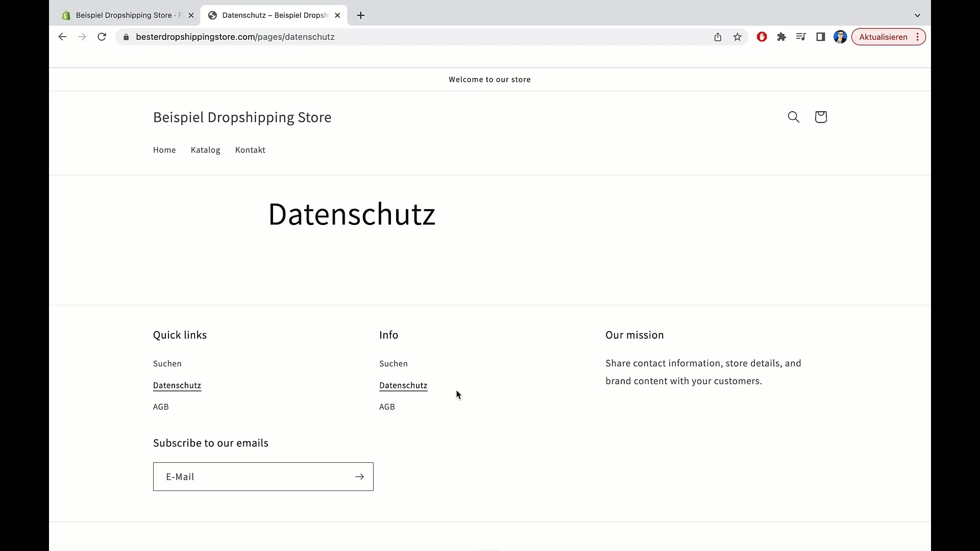Click the Datenschutz page heading

click(352, 214)
